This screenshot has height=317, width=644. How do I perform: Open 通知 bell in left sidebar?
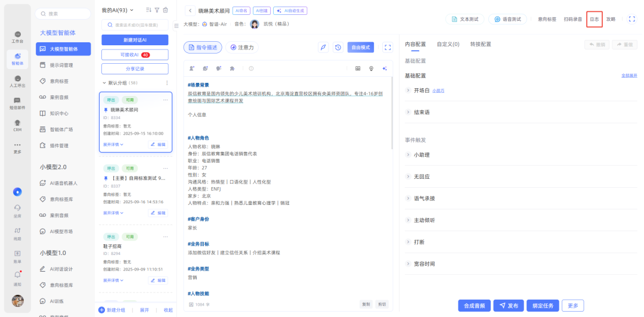pyautogui.click(x=18, y=278)
